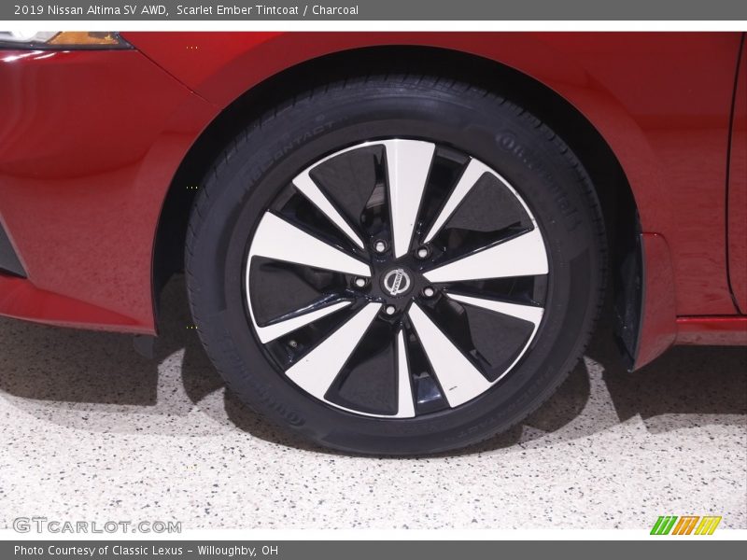Click the yellow stripe segment of the logo
The width and height of the screenshot is (747, 560).
coord(707,525)
